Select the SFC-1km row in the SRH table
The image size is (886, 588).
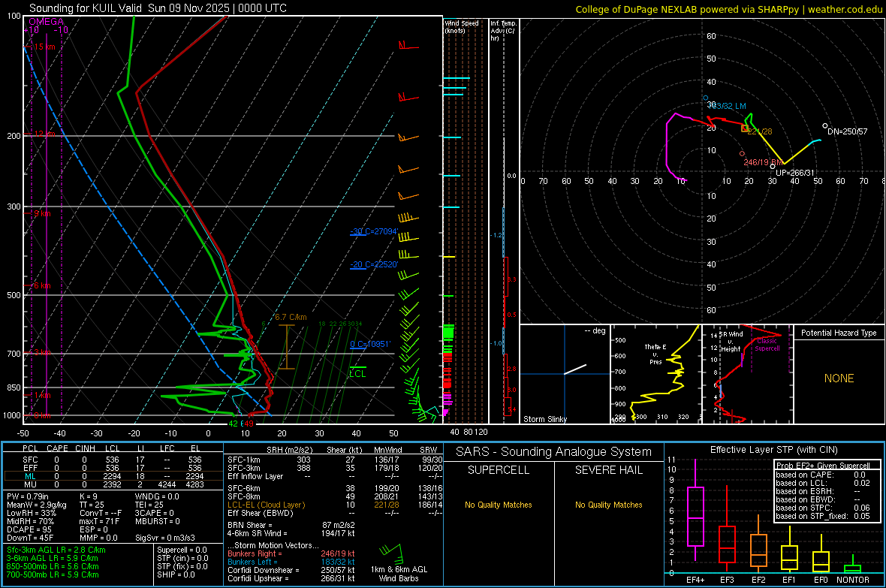(x=335, y=460)
